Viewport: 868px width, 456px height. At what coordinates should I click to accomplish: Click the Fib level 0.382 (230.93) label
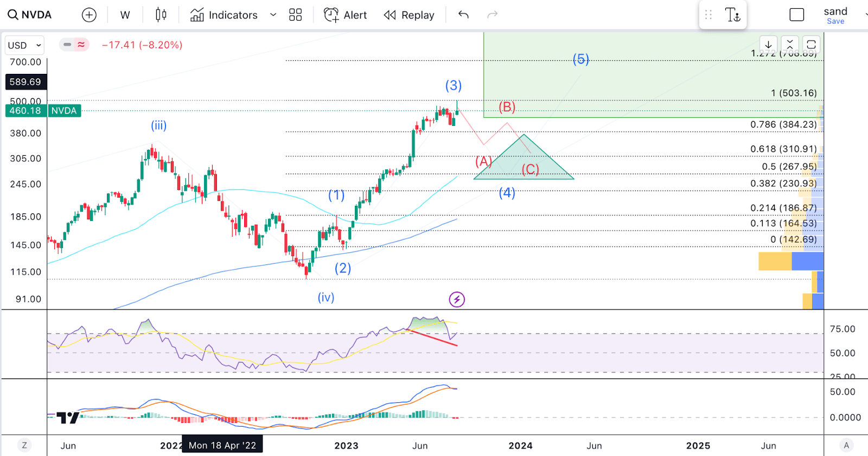[x=783, y=183]
